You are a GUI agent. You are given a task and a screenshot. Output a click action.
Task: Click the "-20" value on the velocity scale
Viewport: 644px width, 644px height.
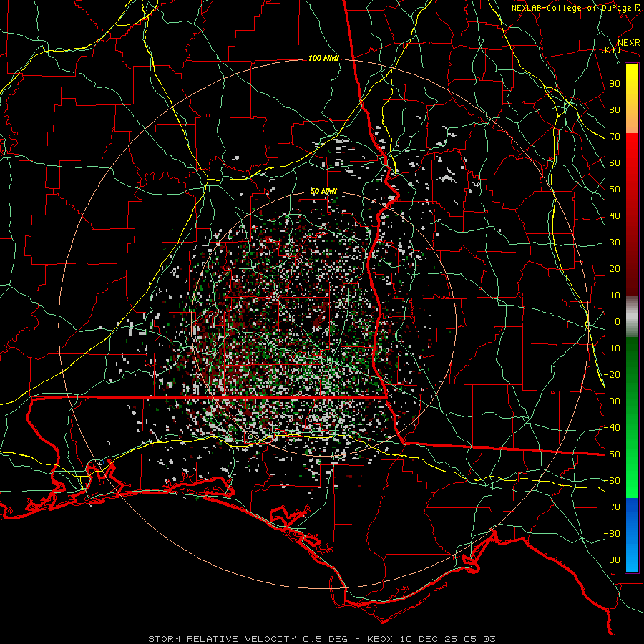tap(612, 375)
